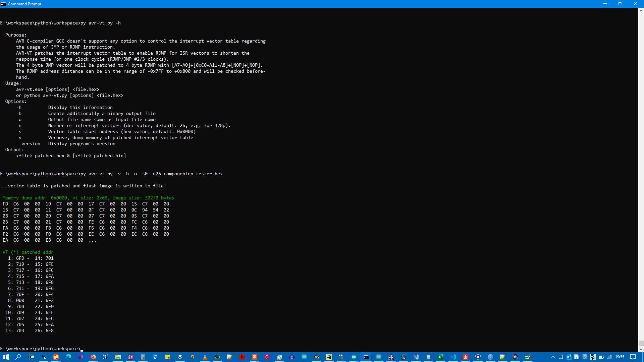
Task: Open Raspberry Pi Imager red icon
Action: point(466,357)
